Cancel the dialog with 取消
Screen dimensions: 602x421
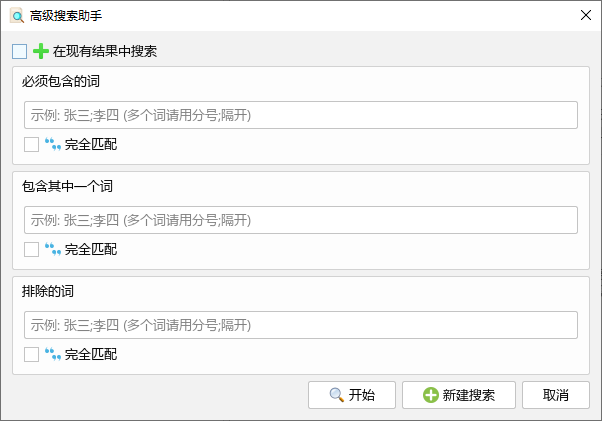556,395
